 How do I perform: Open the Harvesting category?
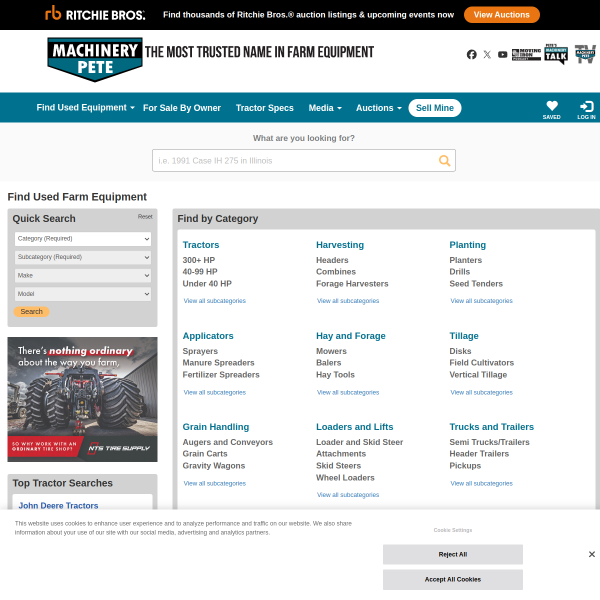coord(340,245)
